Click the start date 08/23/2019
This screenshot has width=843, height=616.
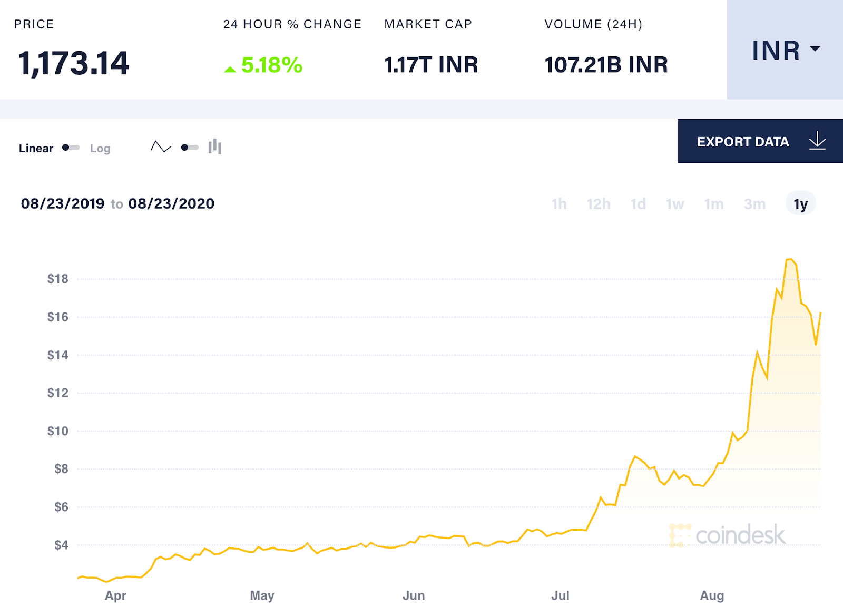(62, 203)
